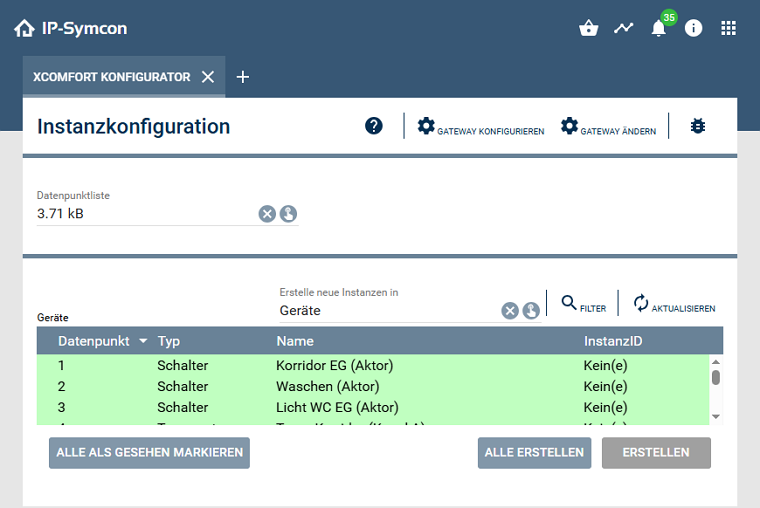
Task: Switch to XCOMFORT KONFIGURATOR tab
Action: [111, 77]
